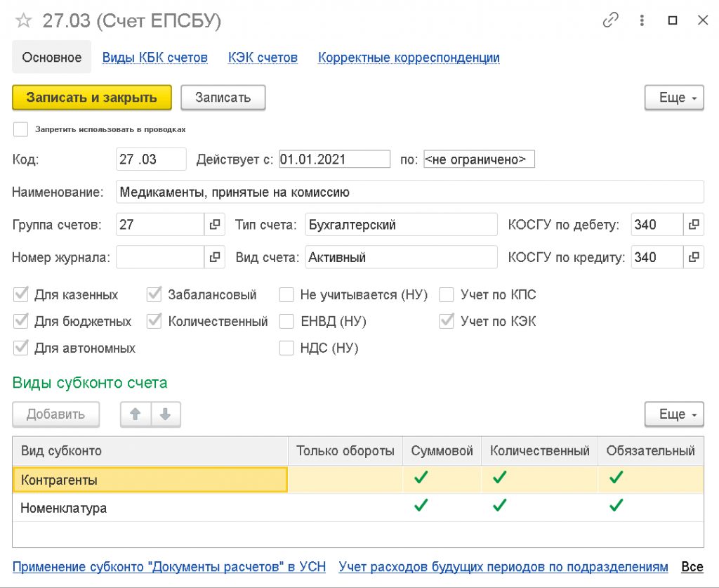Open the Группа счетов selection icon

click(x=215, y=225)
